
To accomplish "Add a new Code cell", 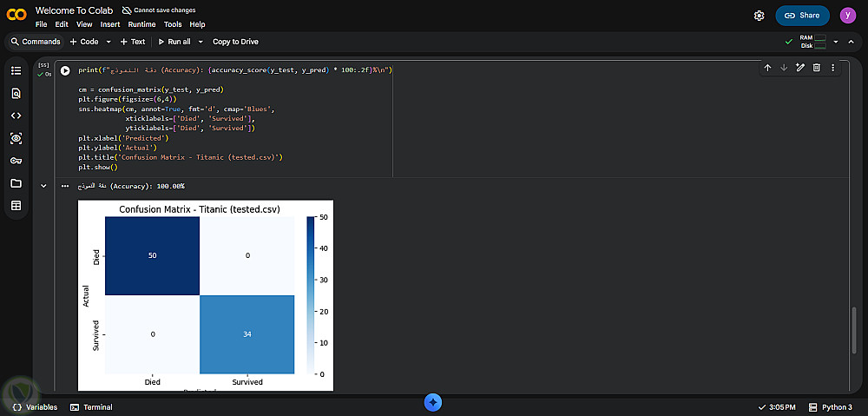I will pyautogui.click(x=84, y=42).
